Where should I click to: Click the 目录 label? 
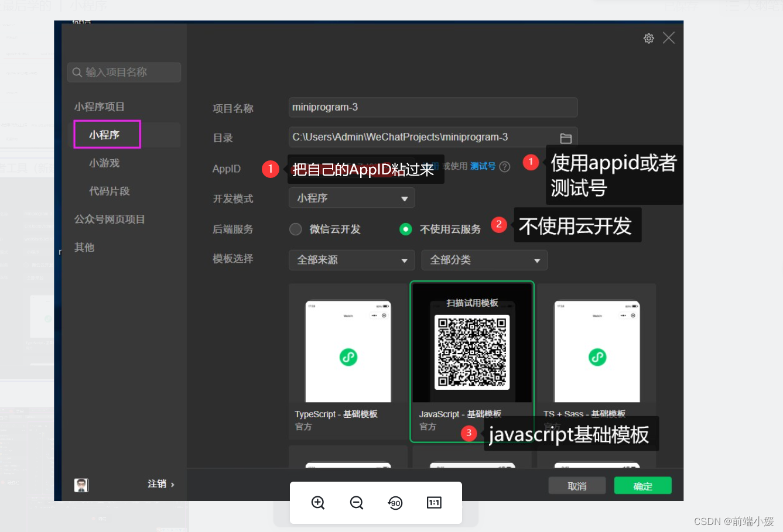tap(223, 138)
